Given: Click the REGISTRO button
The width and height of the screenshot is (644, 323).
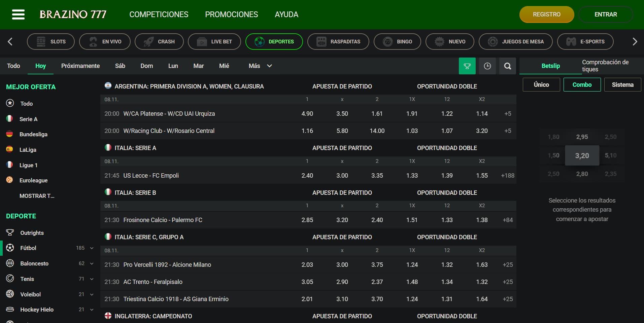Looking at the screenshot, I should [546, 14].
